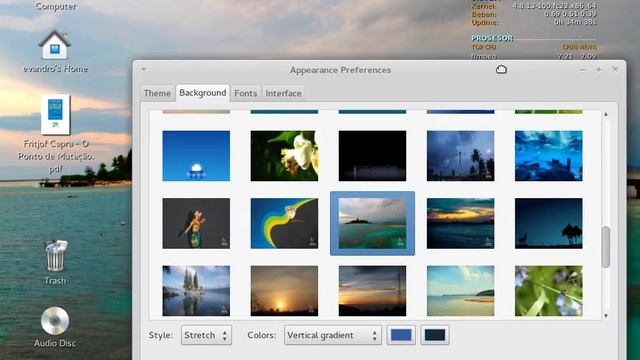This screenshot has width=640, height=360.
Task: Select the blue yellow green swirl wallpaper
Action: point(284,223)
